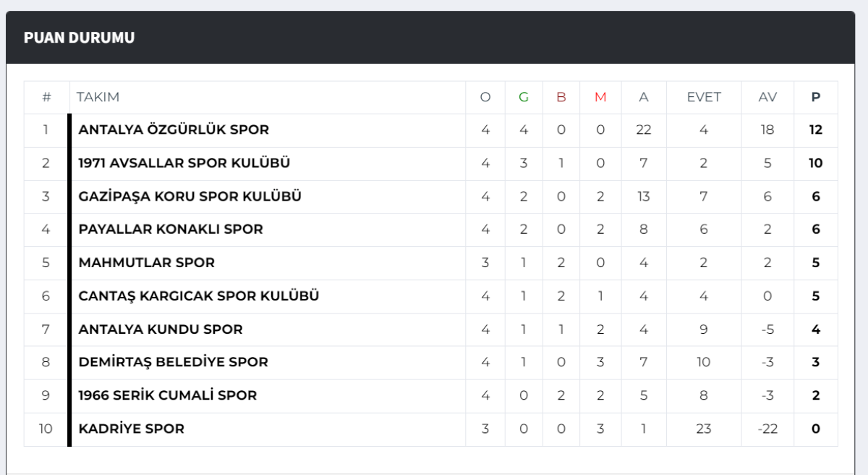The height and width of the screenshot is (475, 868).
Task: Click the bold P points header
Action: [816, 97]
